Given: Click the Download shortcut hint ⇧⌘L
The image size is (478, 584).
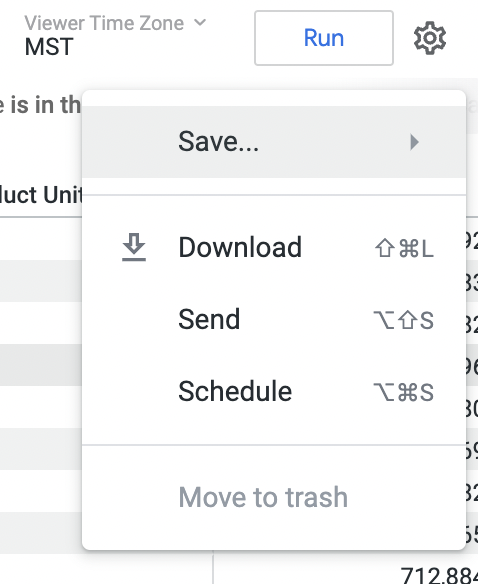Looking at the screenshot, I should [x=404, y=248].
